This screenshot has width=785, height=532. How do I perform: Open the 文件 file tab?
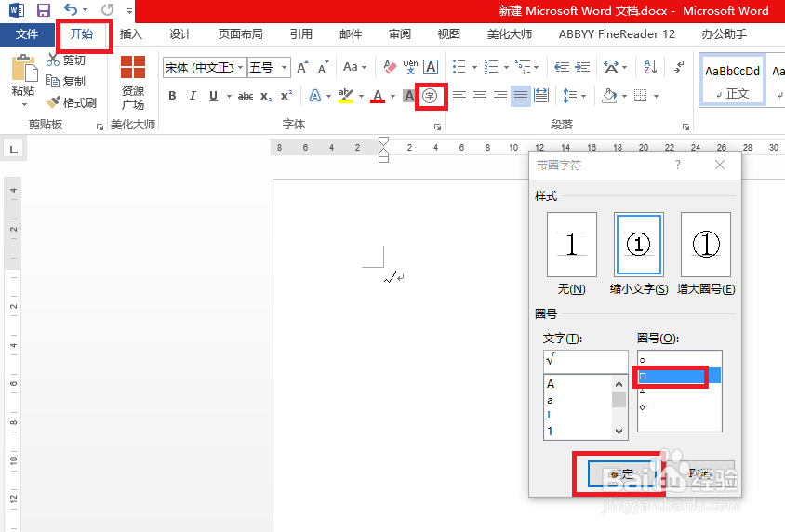coord(27,34)
